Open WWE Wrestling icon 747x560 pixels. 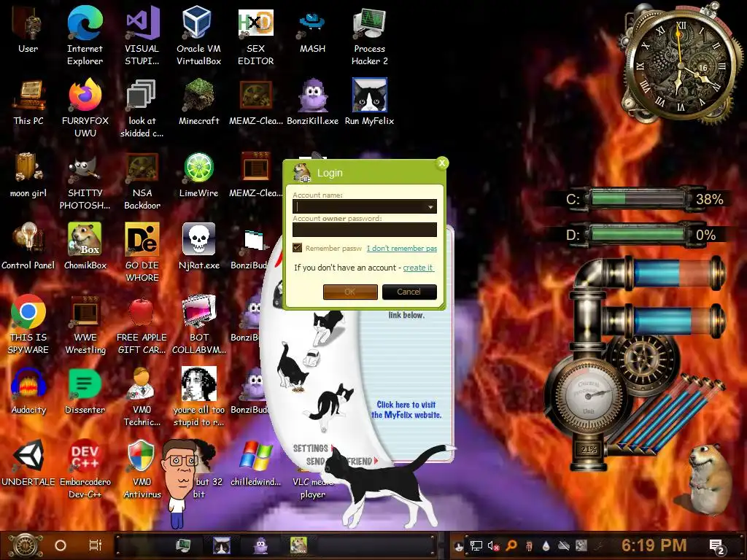click(x=85, y=313)
